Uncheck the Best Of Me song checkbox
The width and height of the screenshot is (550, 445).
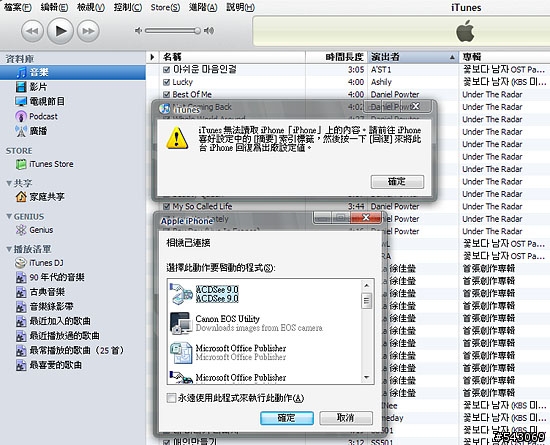point(167,94)
